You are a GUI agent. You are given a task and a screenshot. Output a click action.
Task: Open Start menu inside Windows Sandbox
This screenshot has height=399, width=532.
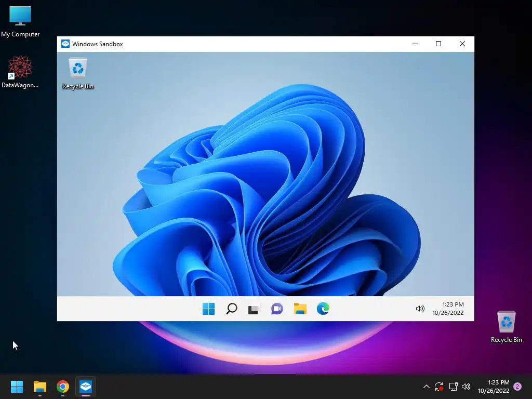(208, 309)
